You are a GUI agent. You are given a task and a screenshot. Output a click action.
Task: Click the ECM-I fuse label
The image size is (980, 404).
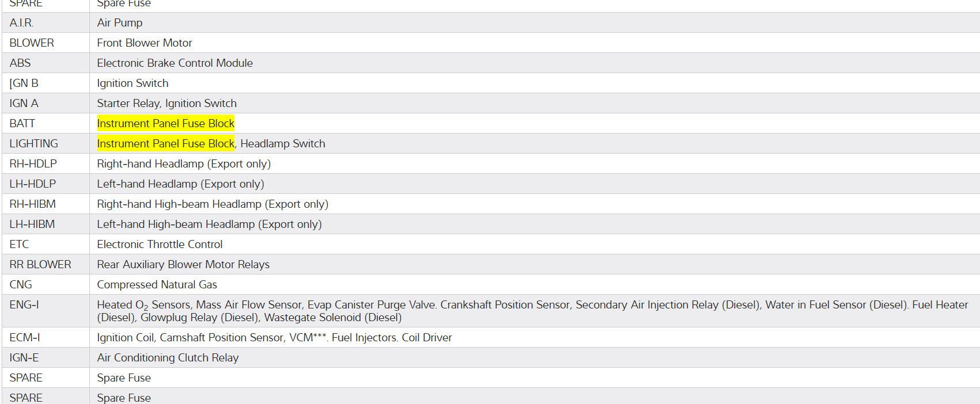point(25,338)
